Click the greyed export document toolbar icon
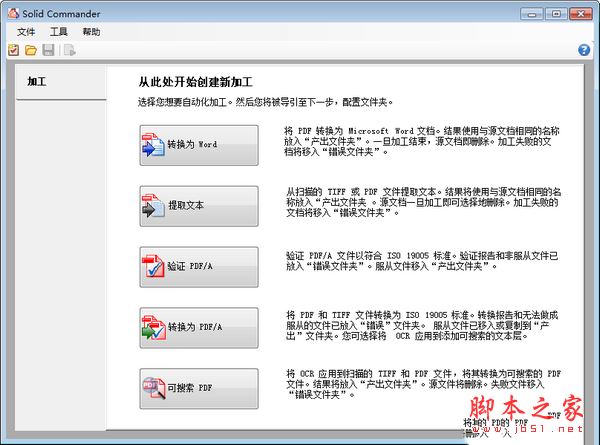This screenshot has width=600, height=445. tap(70, 50)
